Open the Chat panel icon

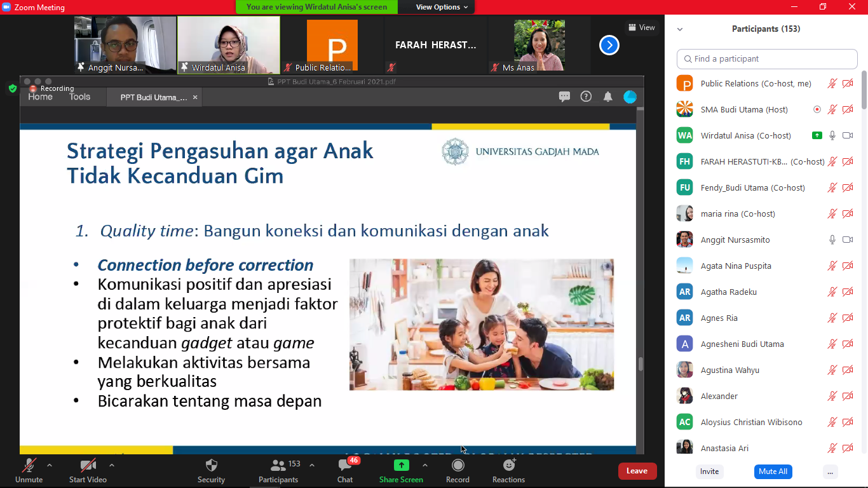345,466
